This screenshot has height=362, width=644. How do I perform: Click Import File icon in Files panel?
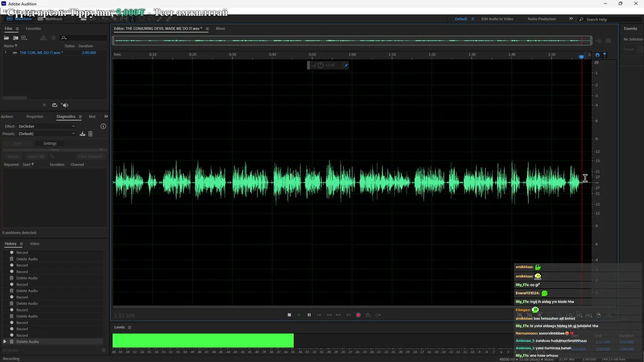(16, 38)
